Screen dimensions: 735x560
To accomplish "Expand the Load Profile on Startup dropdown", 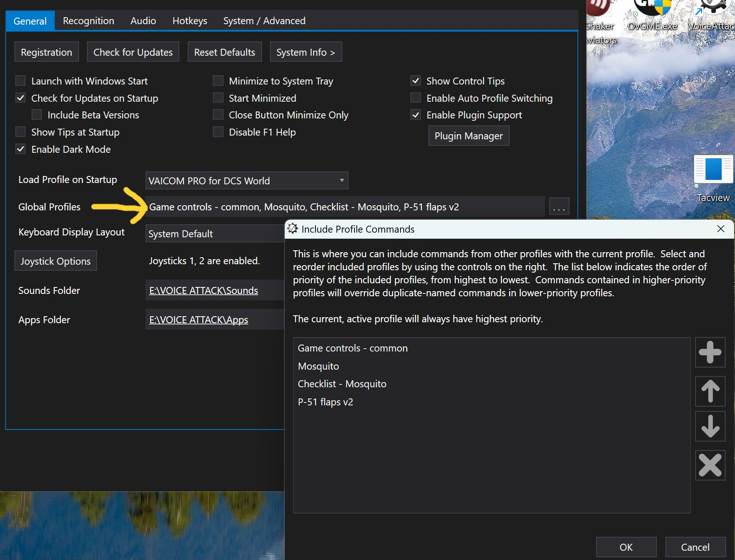I will click(247, 181).
